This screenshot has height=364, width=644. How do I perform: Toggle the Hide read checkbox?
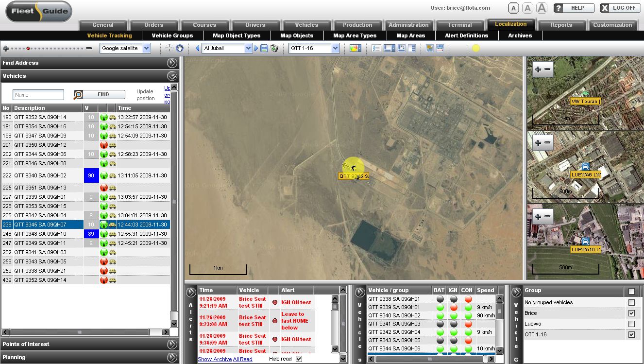(299, 359)
